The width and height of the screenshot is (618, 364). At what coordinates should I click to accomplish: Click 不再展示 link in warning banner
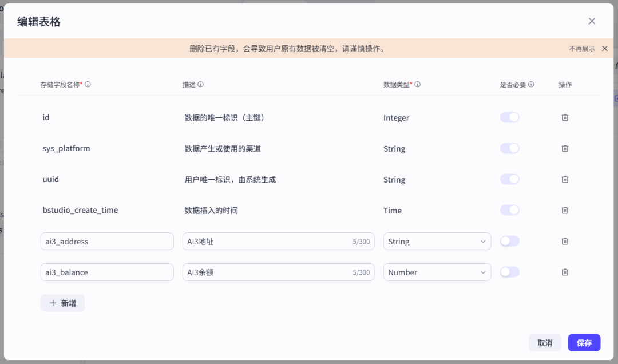[582, 49]
